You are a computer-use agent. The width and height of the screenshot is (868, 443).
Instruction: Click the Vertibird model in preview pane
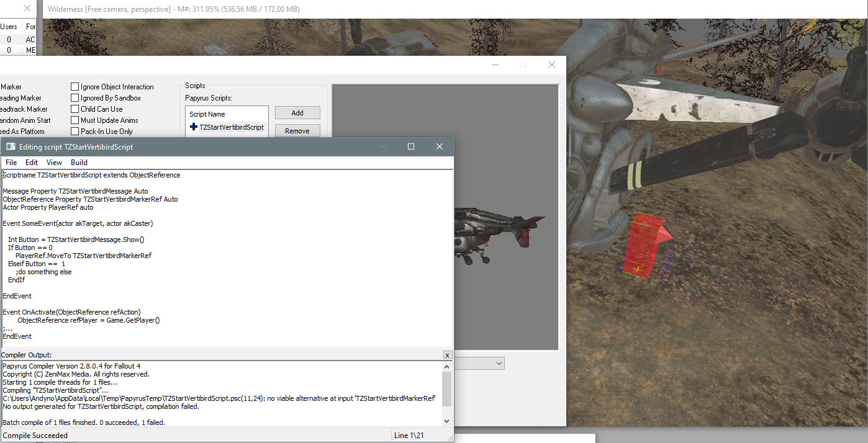(x=500, y=235)
